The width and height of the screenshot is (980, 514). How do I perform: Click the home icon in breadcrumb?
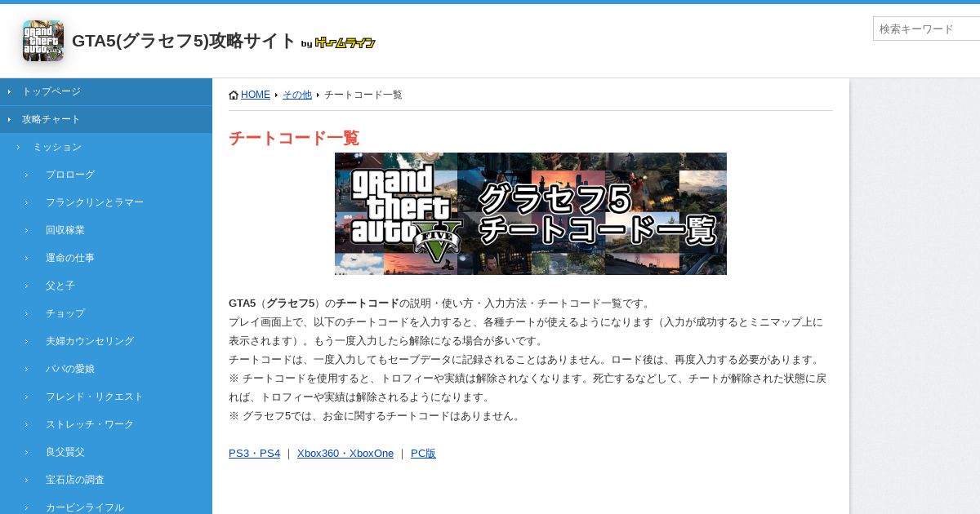(x=234, y=95)
